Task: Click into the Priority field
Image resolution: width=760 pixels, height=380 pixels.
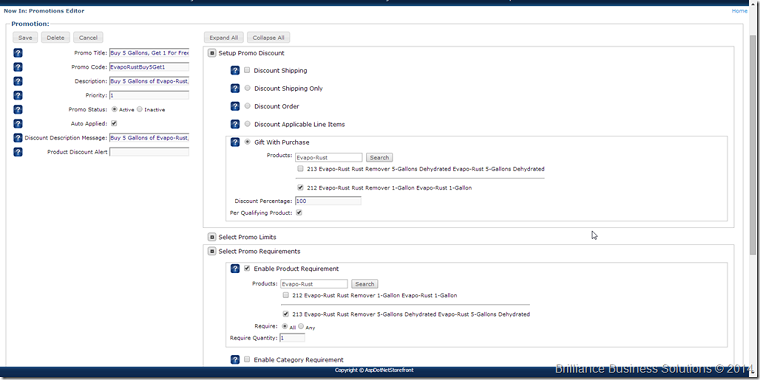Action: coord(149,95)
